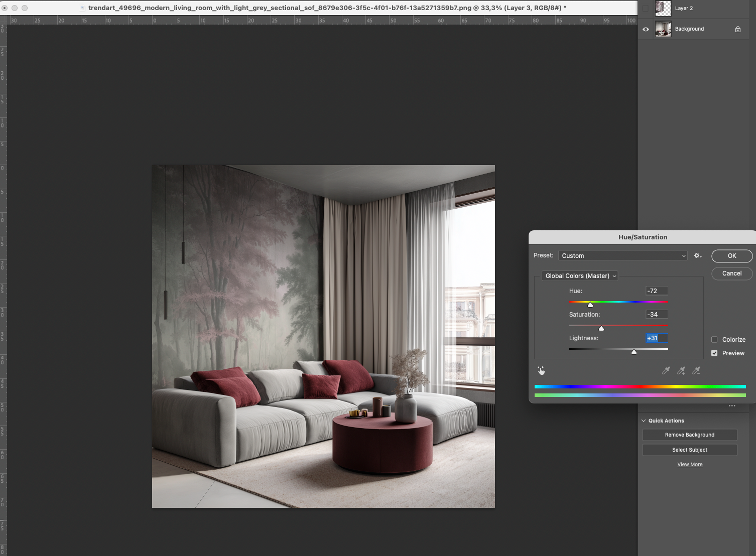Click the Hue/Saturation dialog title bar
The image size is (756, 556).
pos(643,237)
